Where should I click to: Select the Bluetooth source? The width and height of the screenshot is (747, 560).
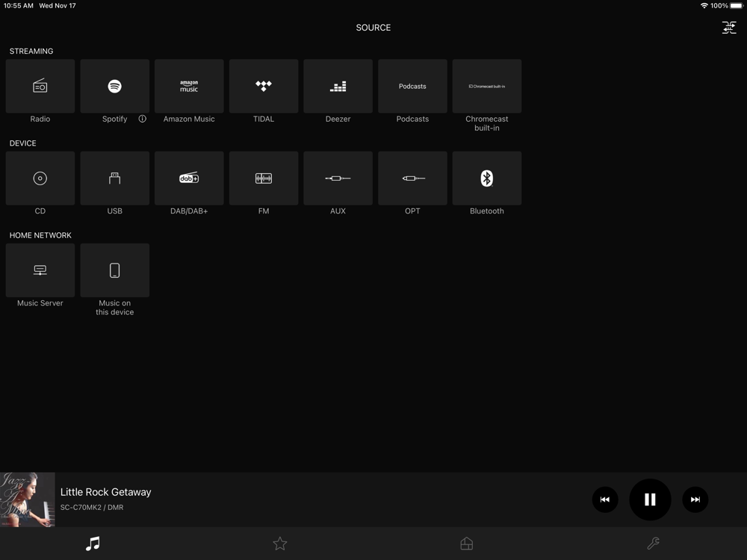[x=487, y=178]
